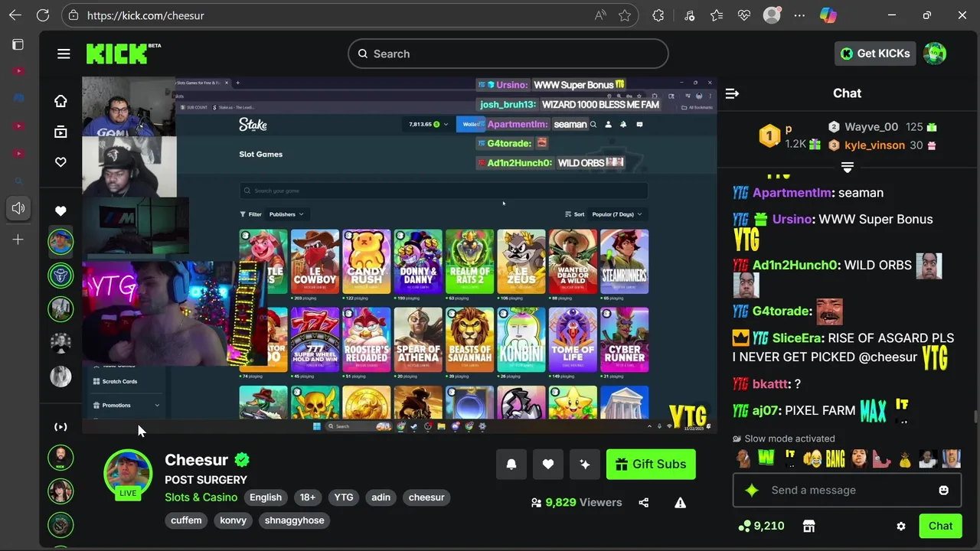Click the filled heart icon in Kick sidebar
The height and width of the screenshot is (551, 980).
tap(60, 210)
